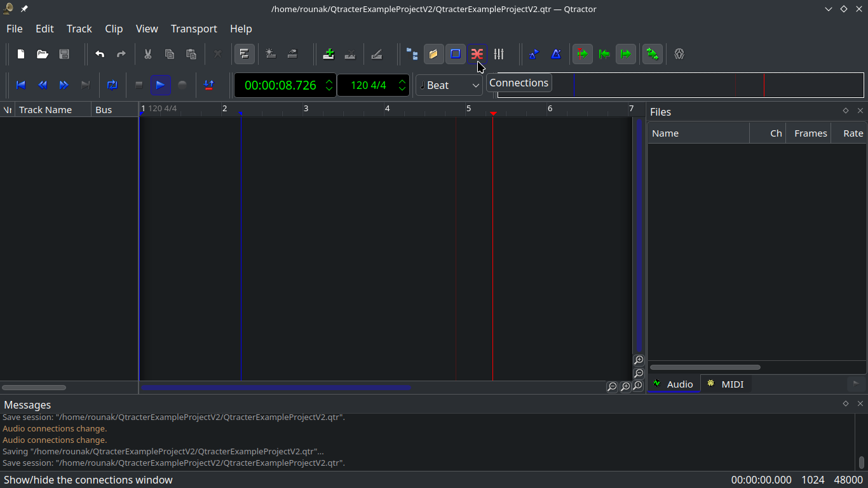Open an existing session with folder icon
The height and width of the screenshot is (488, 868).
tap(43, 54)
